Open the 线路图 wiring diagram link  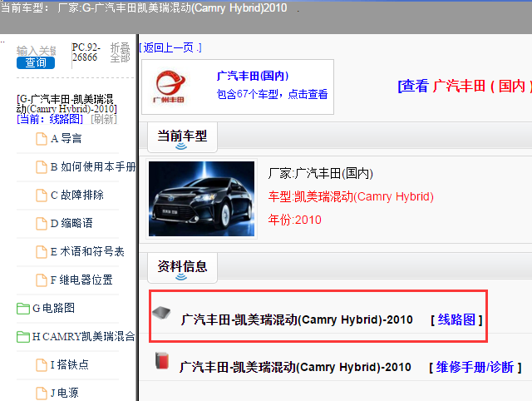pyautogui.click(x=456, y=319)
